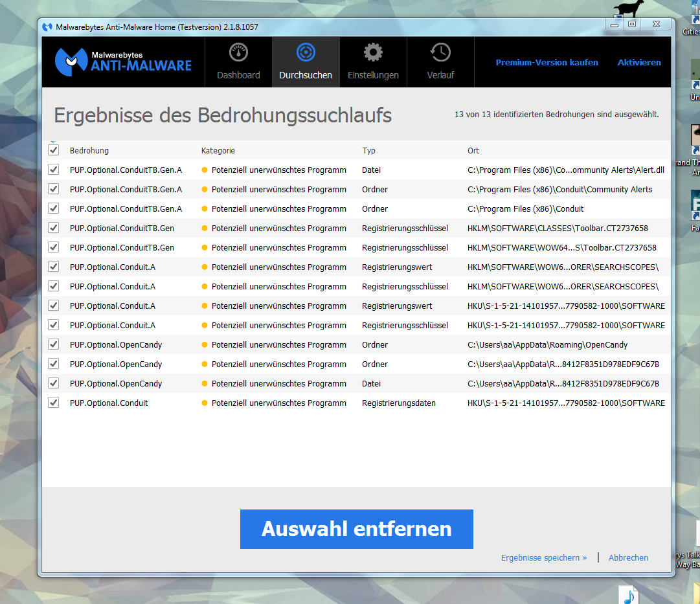Maximize the Malwarebytes window
The height and width of the screenshot is (604, 700).
click(x=632, y=24)
